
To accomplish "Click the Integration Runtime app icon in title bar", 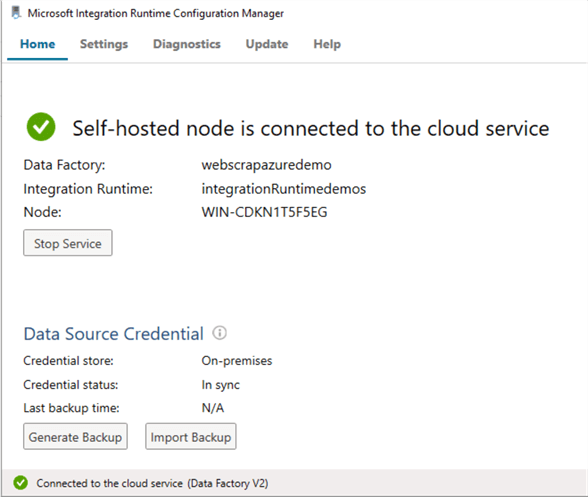I will pyautogui.click(x=16, y=13).
